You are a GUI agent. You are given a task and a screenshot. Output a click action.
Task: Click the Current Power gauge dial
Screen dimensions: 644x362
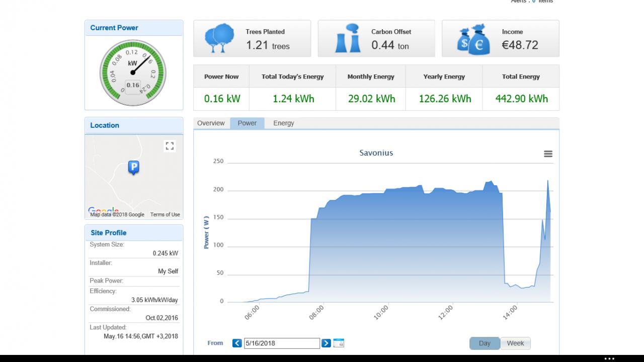click(x=133, y=73)
